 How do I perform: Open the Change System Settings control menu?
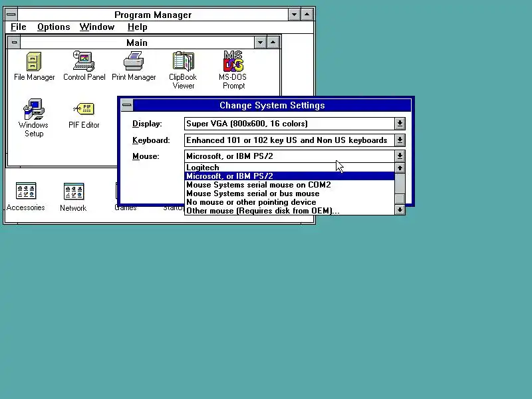[x=127, y=105]
